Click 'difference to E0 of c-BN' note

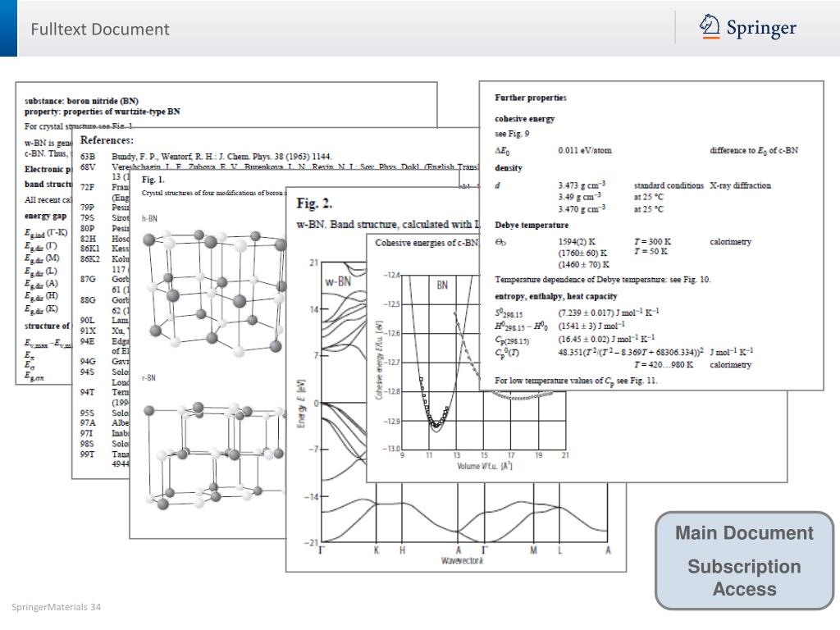[x=754, y=151]
